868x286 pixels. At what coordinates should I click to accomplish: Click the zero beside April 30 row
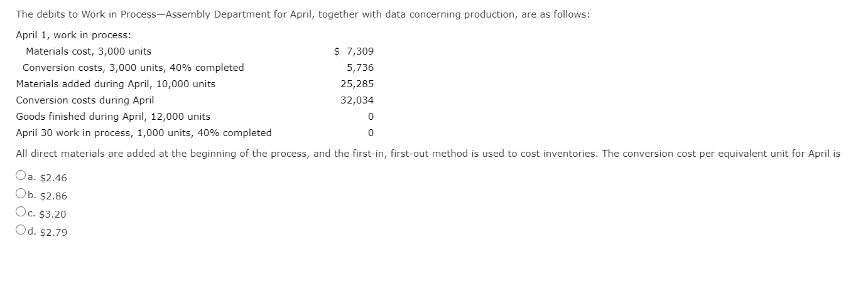coord(371,133)
